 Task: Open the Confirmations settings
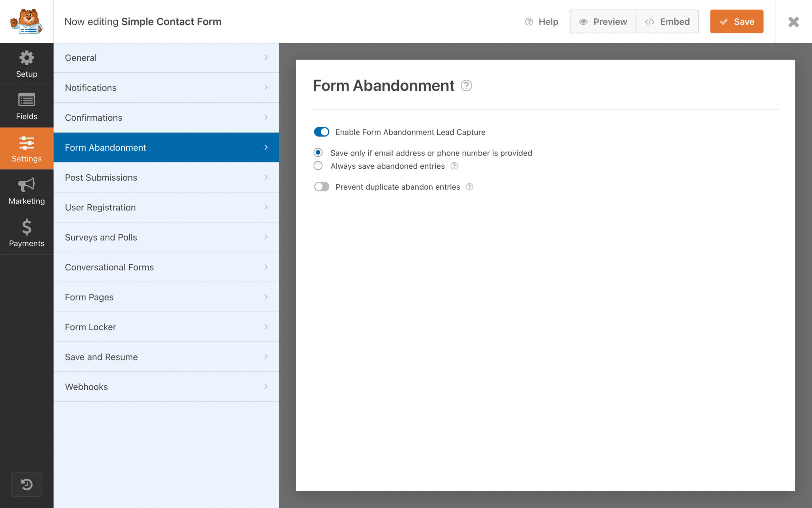[166, 117]
